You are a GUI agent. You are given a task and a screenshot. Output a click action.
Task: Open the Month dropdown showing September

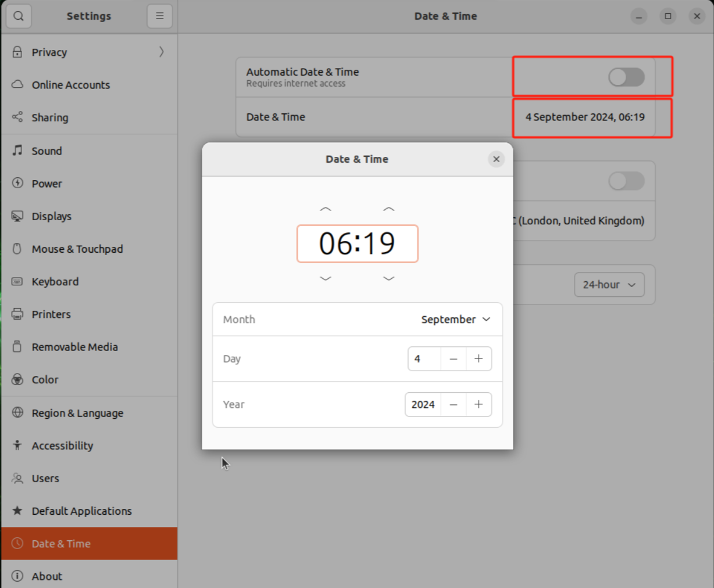click(455, 320)
